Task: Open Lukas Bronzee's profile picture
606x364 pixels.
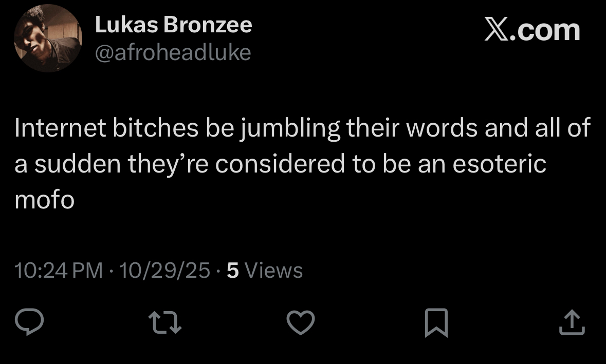Action: [48, 40]
